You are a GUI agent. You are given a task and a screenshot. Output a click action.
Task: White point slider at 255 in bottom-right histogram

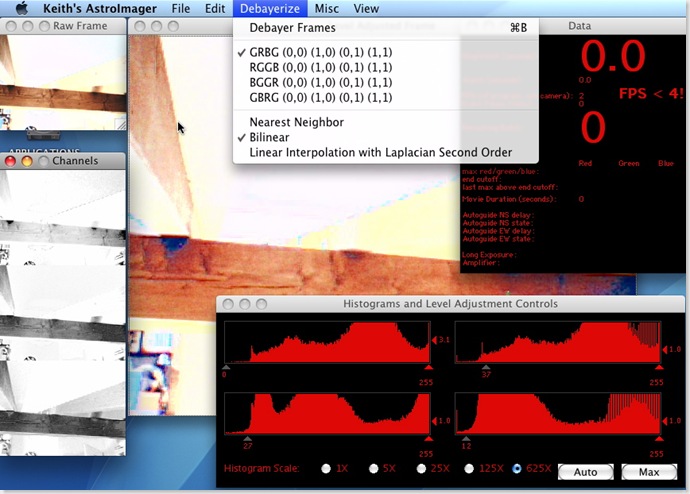(659, 439)
